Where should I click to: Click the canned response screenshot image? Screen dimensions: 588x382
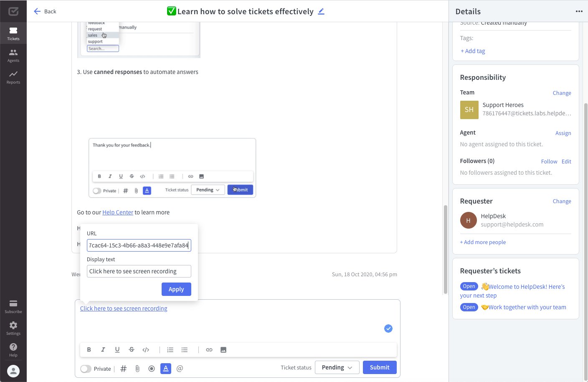(x=172, y=168)
